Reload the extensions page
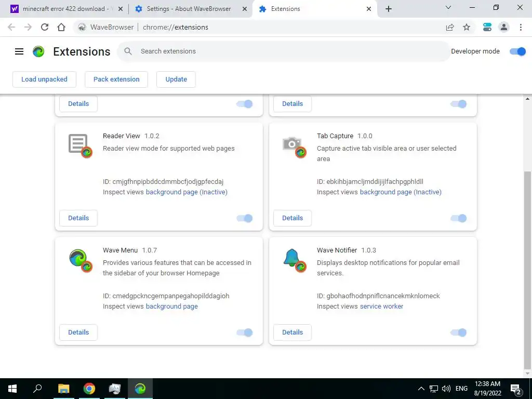This screenshot has height=399, width=532. click(45, 27)
